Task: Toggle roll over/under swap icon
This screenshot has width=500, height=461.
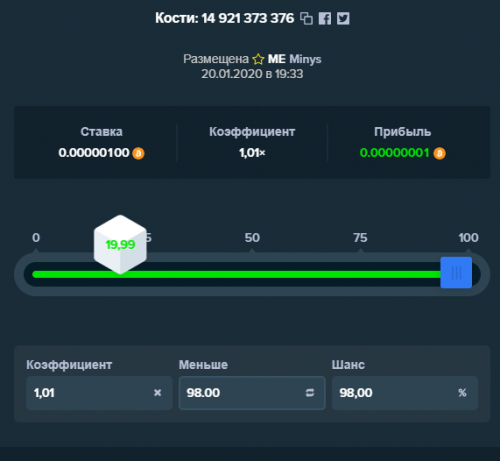Action: (310, 393)
